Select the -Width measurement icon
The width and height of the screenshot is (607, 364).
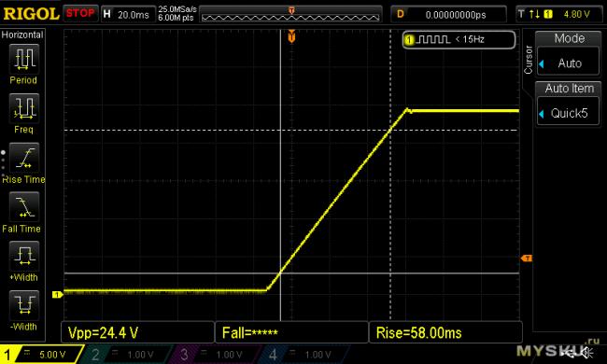click(24, 305)
